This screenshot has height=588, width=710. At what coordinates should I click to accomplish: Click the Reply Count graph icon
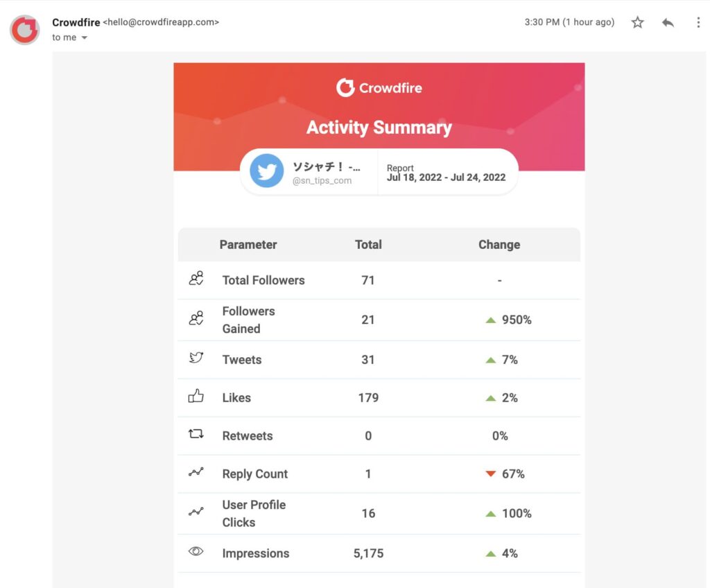click(x=196, y=471)
